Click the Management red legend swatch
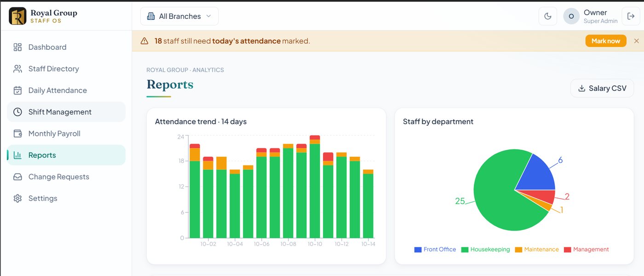This screenshot has width=644, height=276. click(567, 250)
